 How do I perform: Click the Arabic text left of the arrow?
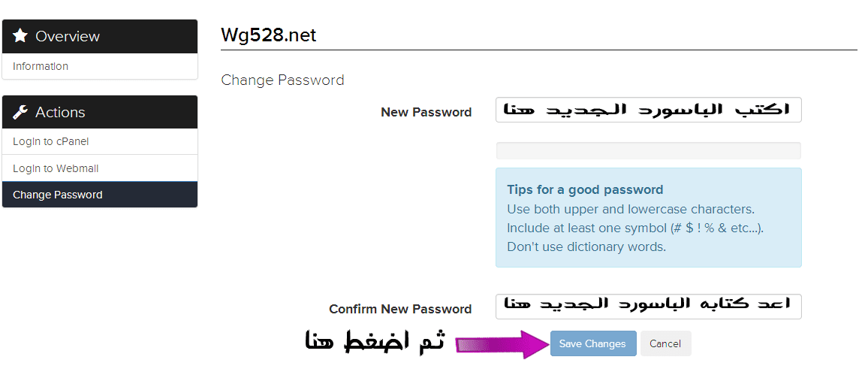pyautogui.click(x=375, y=343)
